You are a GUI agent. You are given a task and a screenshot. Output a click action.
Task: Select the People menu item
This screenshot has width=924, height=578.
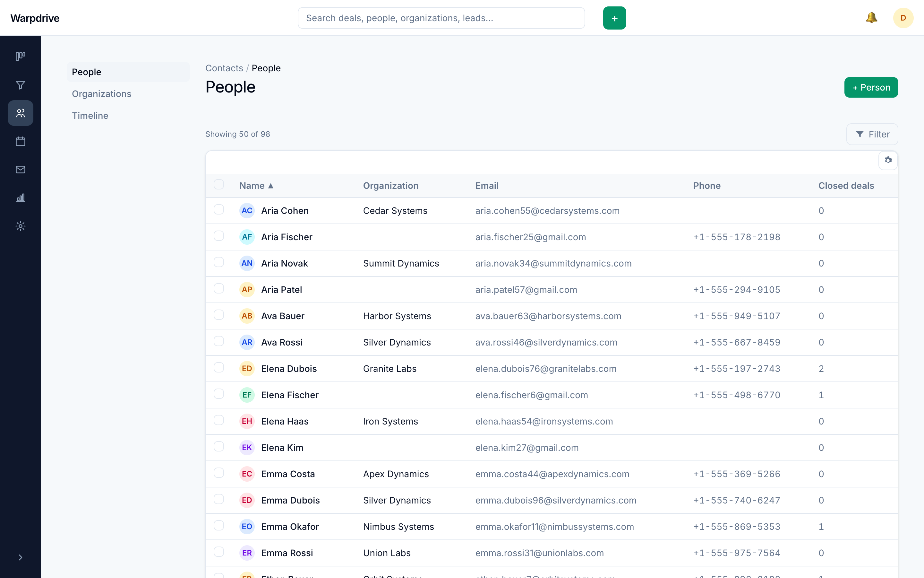[128, 72]
